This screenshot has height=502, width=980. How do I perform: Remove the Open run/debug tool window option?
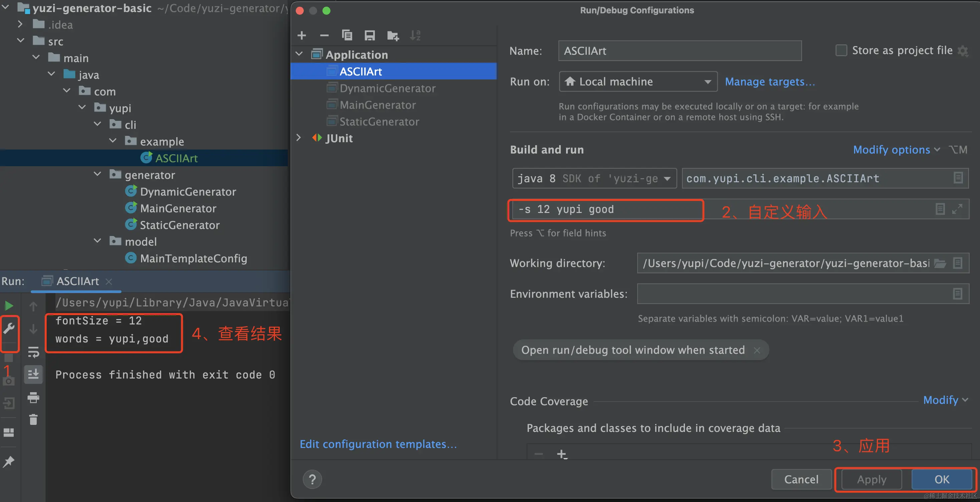point(757,350)
